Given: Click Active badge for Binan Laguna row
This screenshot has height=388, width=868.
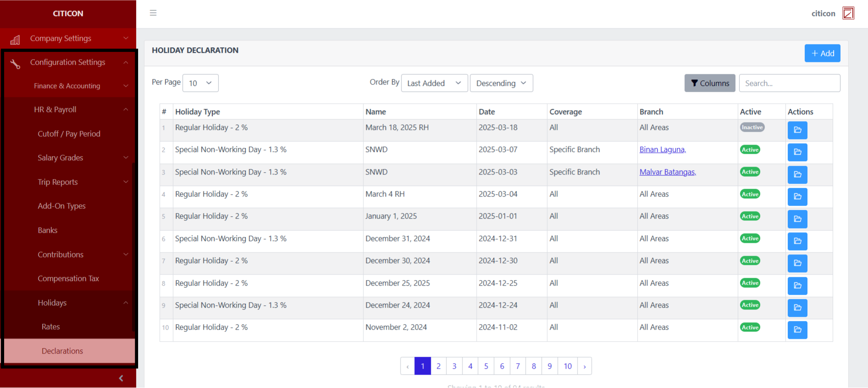Looking at the screenshot, I should pos(750,150).
